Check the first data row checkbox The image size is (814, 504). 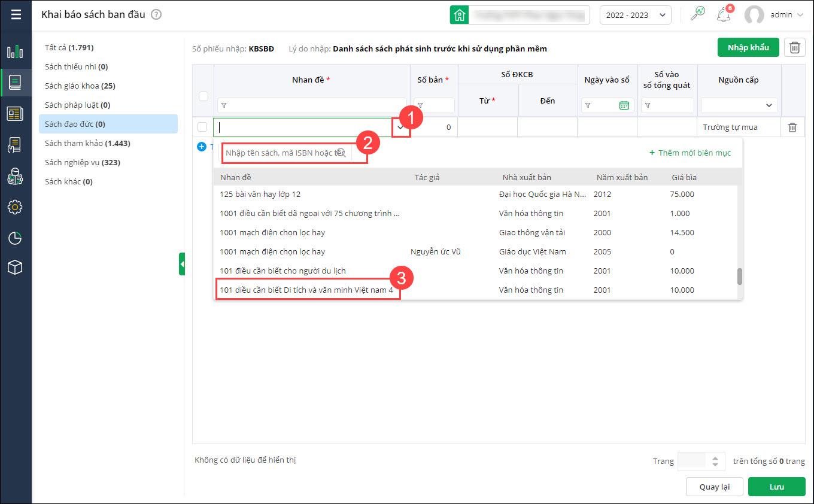(203, 127)
